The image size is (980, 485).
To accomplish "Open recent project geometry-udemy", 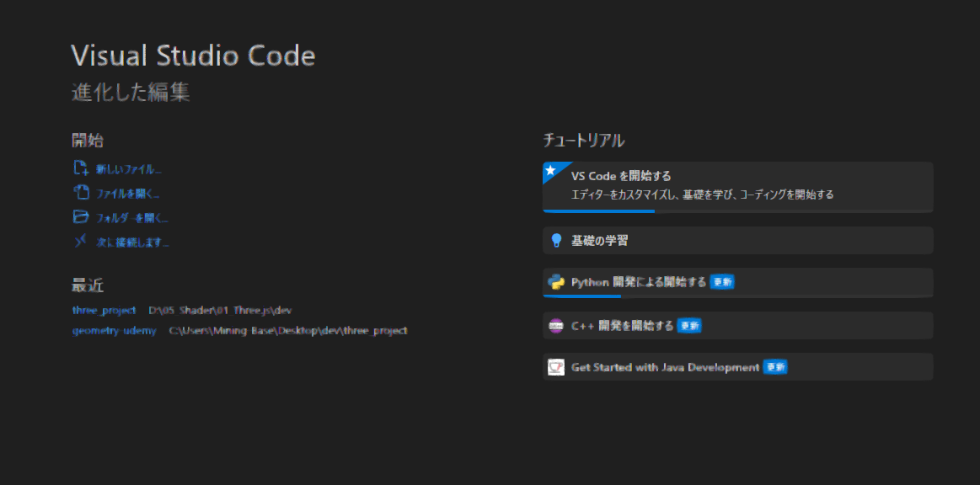I will point(114,331).
